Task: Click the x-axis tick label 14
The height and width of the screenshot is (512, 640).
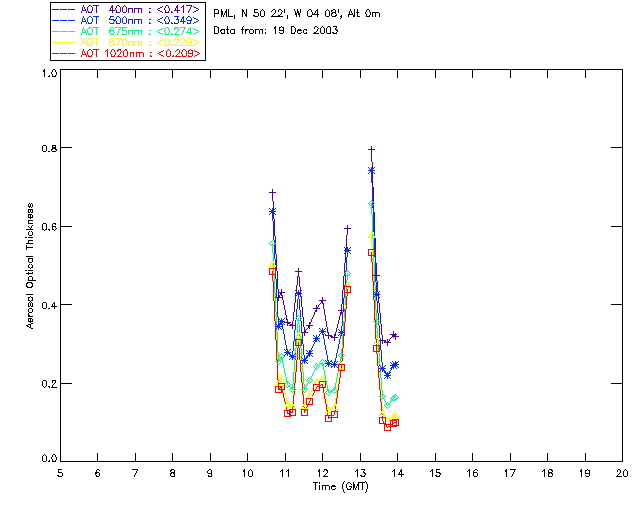Action: [x=398, y=473]
